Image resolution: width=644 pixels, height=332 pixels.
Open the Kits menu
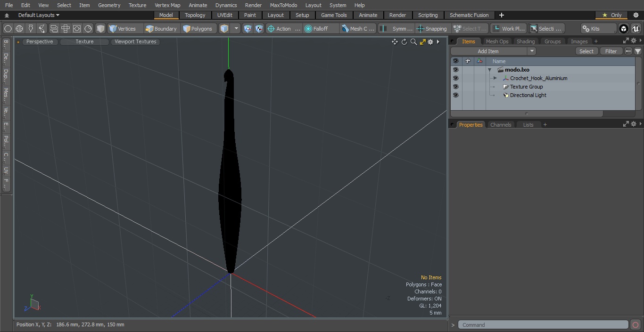pos(598,29)
